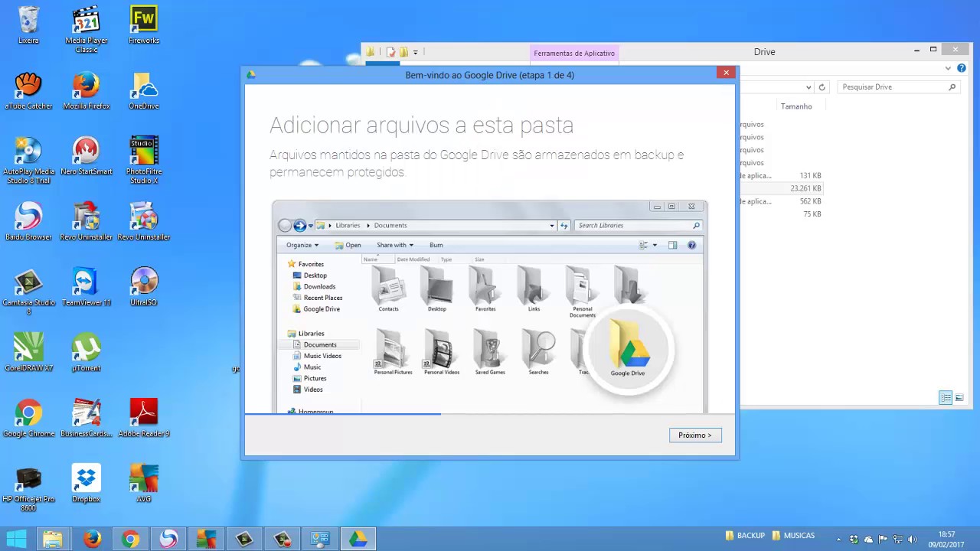Click the Refresh button in Drive window
Viewport: 980px width, 551px height.
(822, 87)
